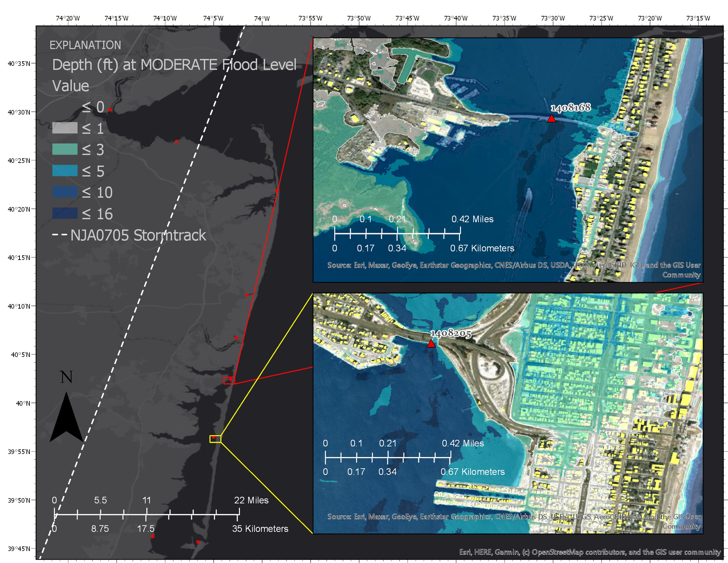The image size is (728, 563).
Task: Click the small yellow extent rectangle on the coast
Action: pos(215,439)
